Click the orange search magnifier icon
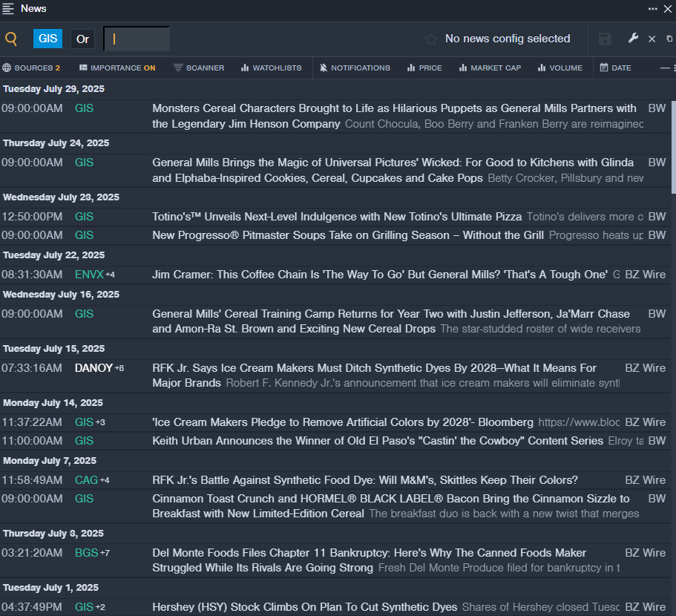676x616 pixels. click(x=11, y=39)
